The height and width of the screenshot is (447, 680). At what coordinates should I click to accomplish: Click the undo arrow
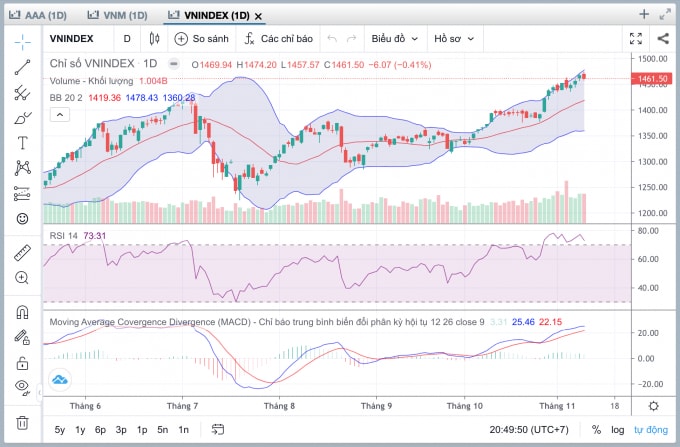[x=332, y=39]
